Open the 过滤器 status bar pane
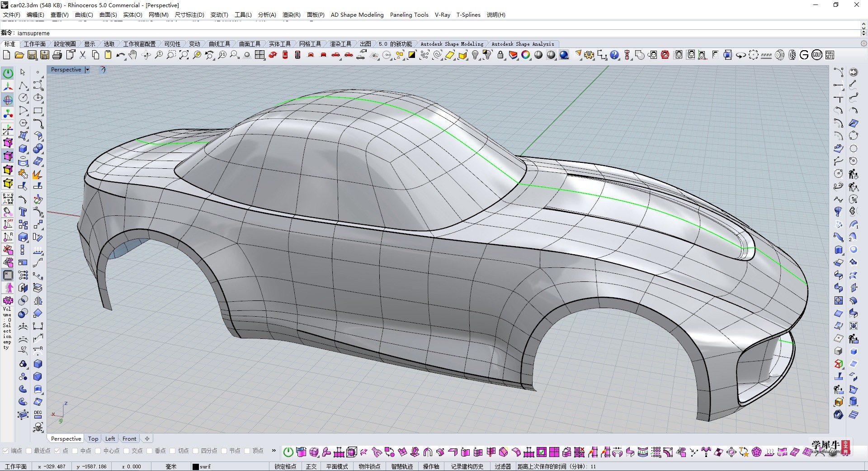Viewport: 868px width, 471px height. 502,466
